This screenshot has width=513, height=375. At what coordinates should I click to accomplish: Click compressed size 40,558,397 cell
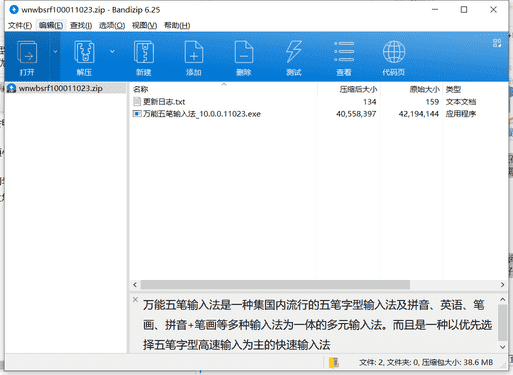coord(356,114)
